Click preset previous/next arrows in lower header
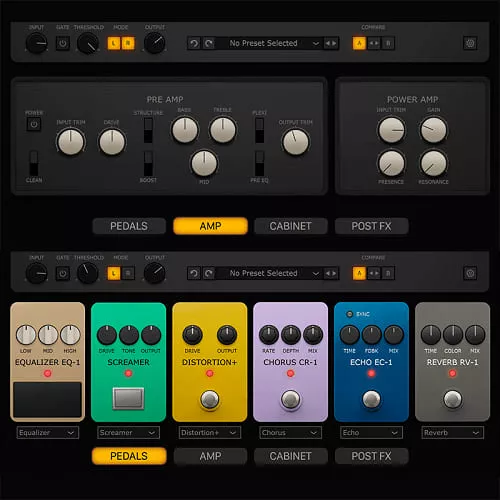The height and width of the screenshot is (500, 500). click(x=331, y=274)
